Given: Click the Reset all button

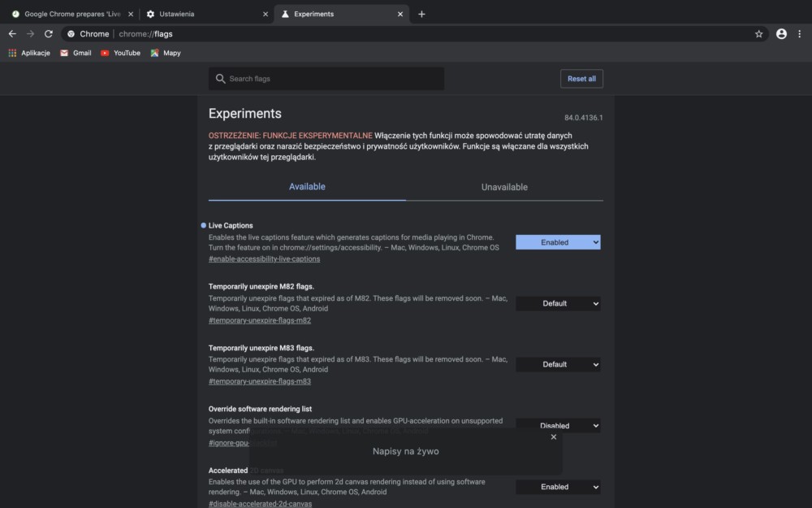Looking at the screenshot, I should [x=581, y=79].
